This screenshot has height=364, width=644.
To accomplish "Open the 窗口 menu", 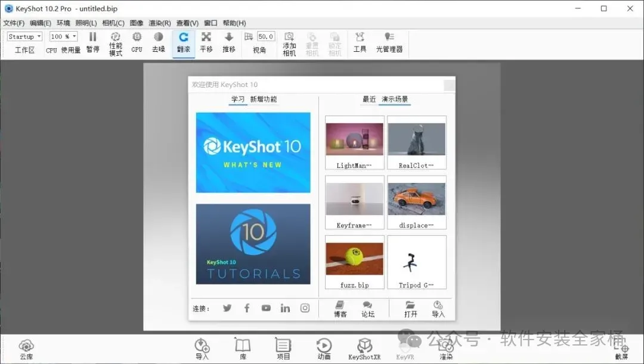I will coord(210,23).
